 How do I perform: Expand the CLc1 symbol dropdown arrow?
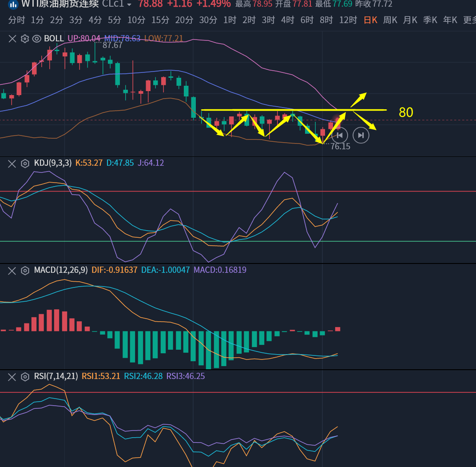click(129, 5)
